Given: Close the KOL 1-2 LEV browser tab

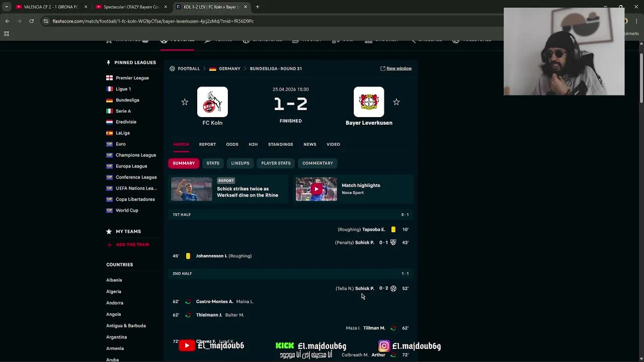Looking at the screenshot, I should point(246,7).
